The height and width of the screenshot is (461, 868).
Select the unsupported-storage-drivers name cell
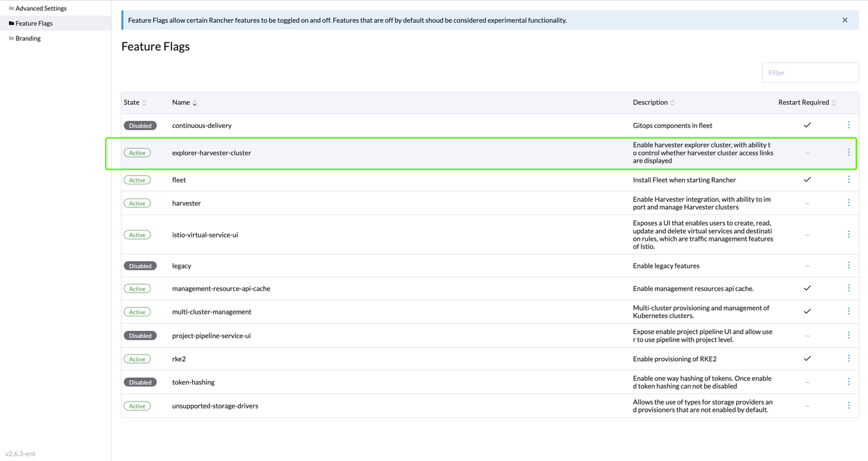click(215, 406)
